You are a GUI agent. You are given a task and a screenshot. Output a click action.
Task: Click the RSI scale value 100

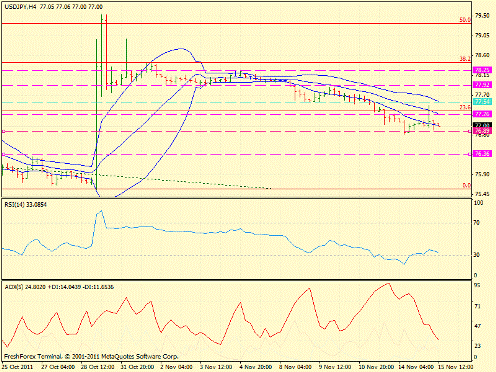click(x=479, y=203)
